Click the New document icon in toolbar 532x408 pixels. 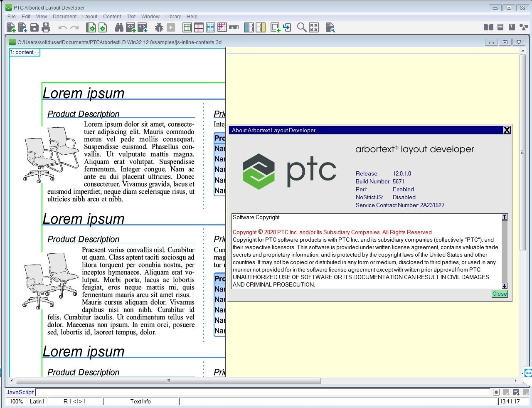click(x=11, y=27)
